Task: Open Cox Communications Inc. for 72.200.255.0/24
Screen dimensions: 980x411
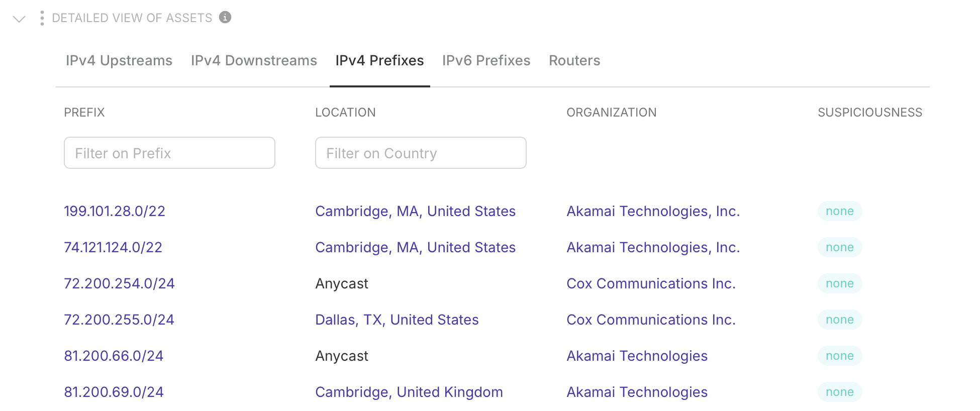Action: click(651, 320)
